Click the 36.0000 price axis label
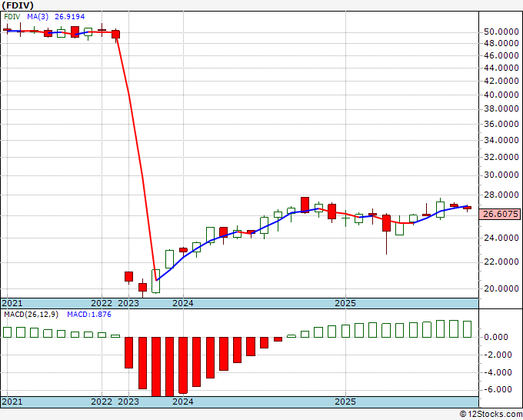Screen dimensions: 523x420 (501, 124)
